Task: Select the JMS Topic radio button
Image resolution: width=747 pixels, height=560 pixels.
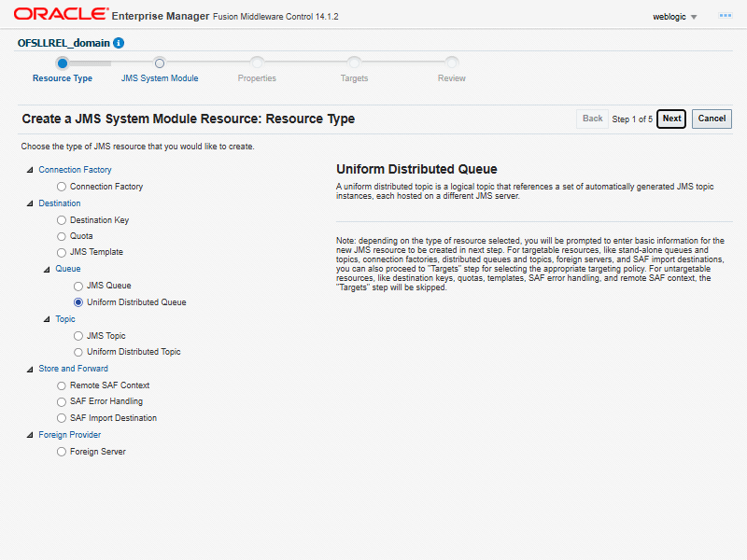Action: tap(78, 336)
